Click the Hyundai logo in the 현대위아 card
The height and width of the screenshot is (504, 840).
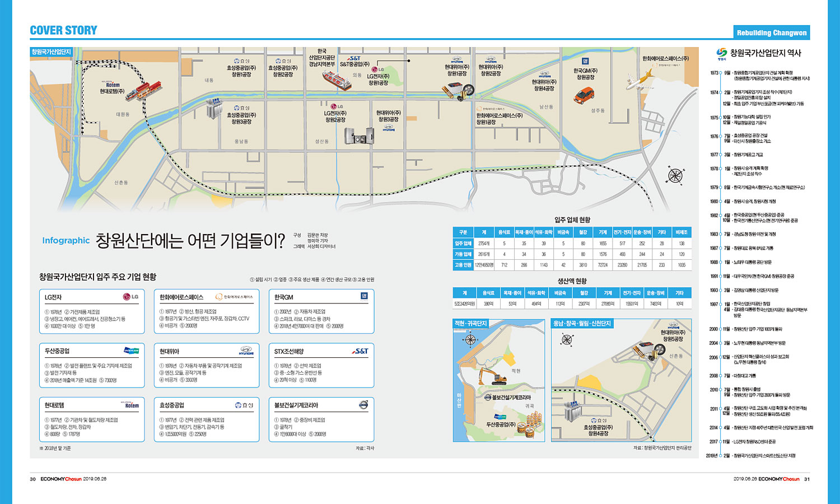[246, 351]
